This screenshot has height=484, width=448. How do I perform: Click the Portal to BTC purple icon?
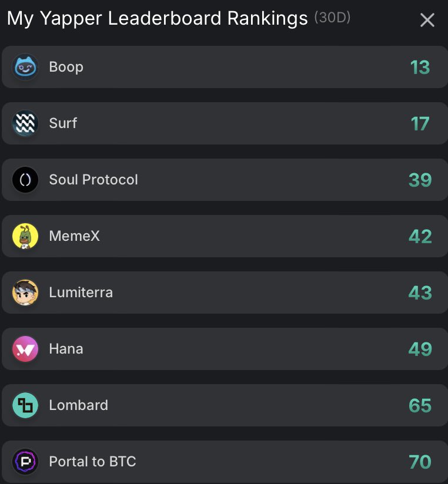tap(25, 462)
